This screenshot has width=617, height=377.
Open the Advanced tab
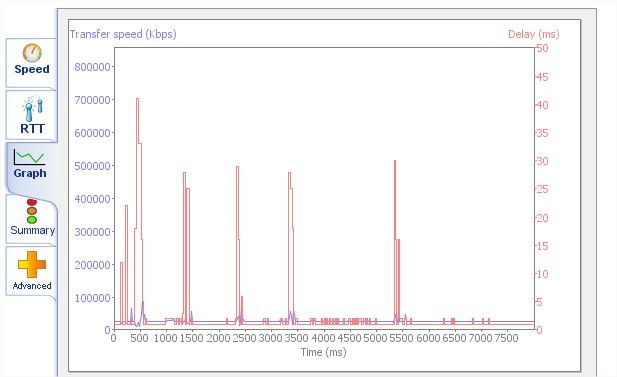click(x=31, y=271)
